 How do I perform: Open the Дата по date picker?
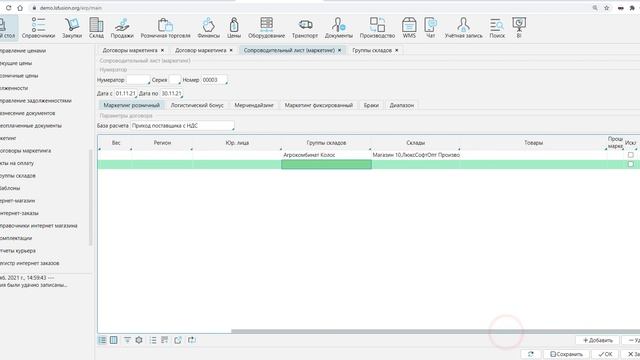click(171, 93)
